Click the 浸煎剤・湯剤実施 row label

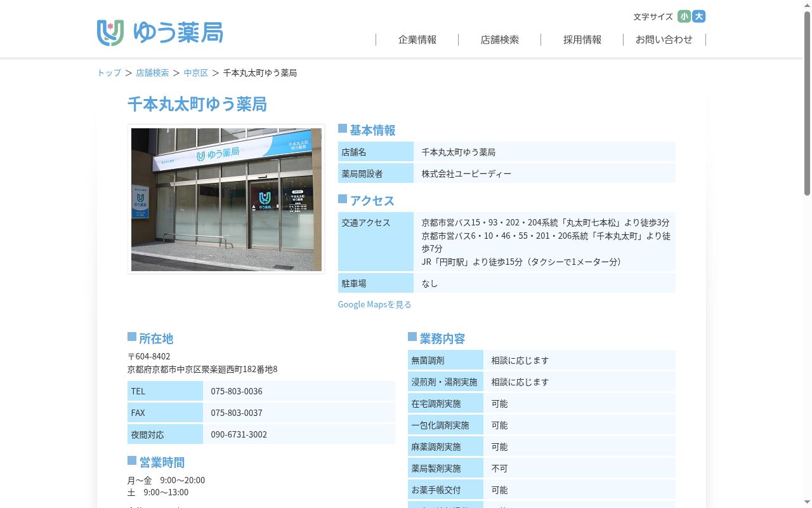click(x=445, y=382)
